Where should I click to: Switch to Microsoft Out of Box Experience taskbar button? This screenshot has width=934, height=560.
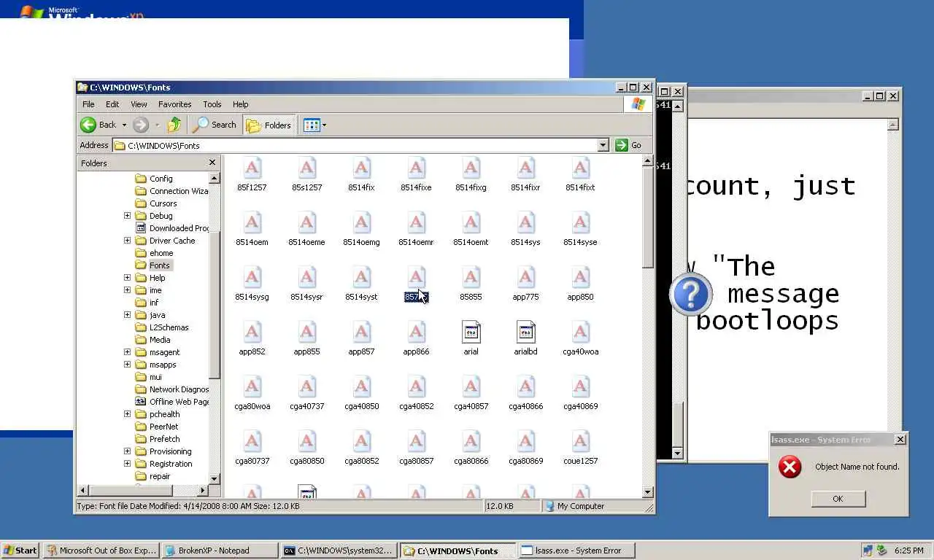pos(101,551)
